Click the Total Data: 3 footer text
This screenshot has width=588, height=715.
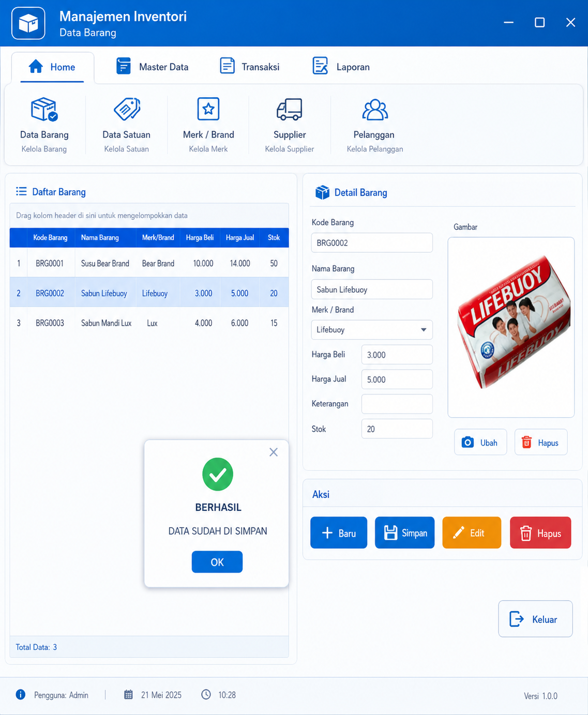36,647
